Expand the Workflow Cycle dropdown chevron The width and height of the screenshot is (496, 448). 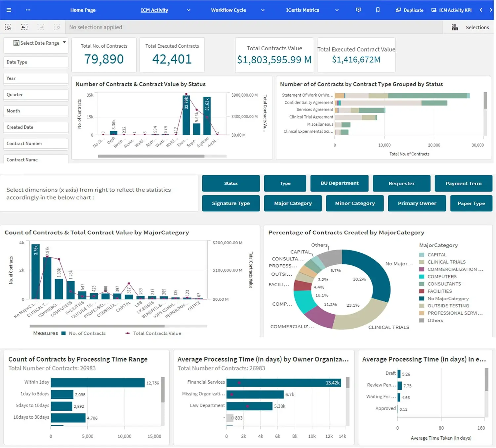coord(263,10)
